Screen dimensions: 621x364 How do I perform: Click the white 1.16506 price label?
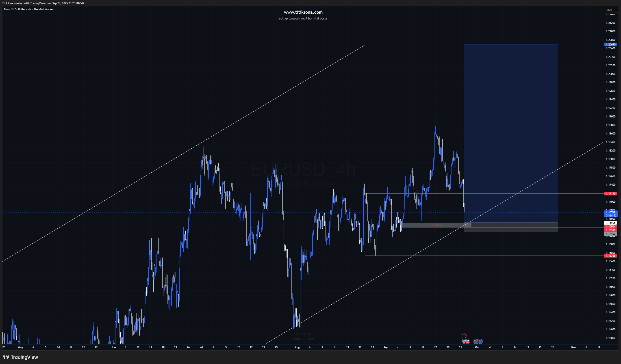click(610, 223)
